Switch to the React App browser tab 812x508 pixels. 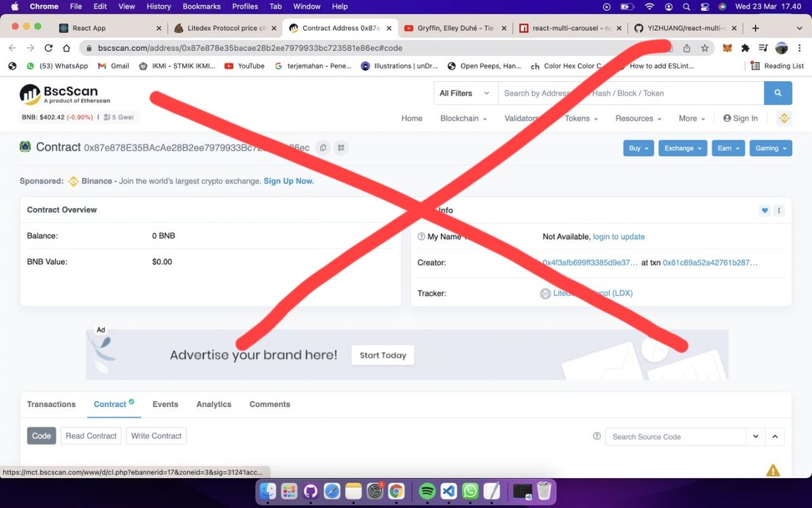(110, 28)
